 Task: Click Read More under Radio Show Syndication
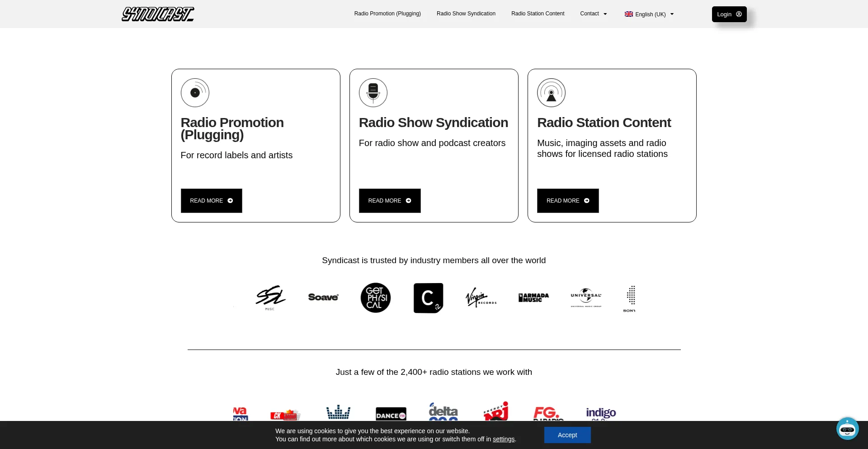click(x=389, y=201)
